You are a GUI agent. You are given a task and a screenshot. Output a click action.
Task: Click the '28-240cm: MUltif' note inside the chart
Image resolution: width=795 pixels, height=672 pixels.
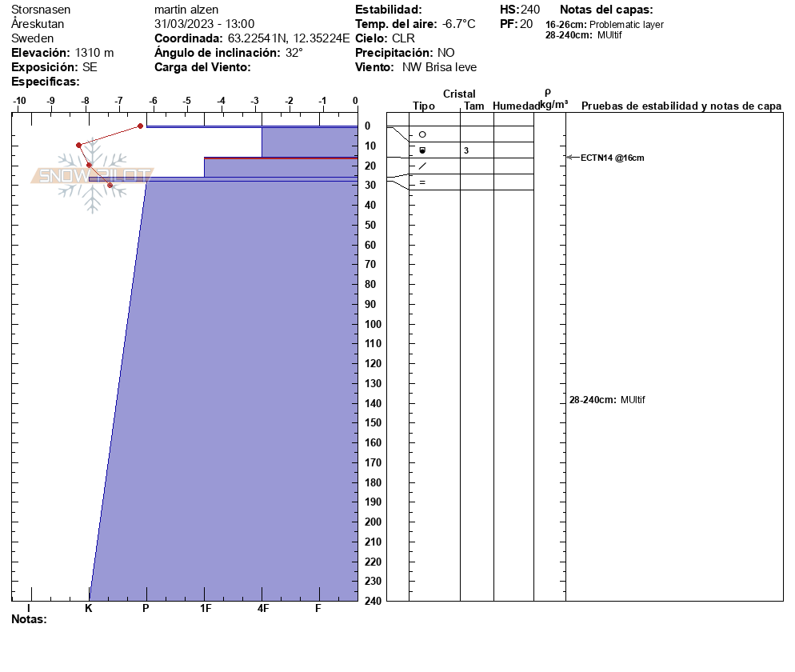(x=607, y=400)
